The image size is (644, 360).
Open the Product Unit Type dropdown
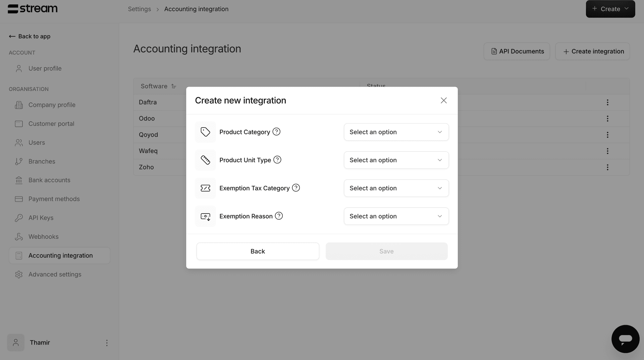(x=396, y=160)
